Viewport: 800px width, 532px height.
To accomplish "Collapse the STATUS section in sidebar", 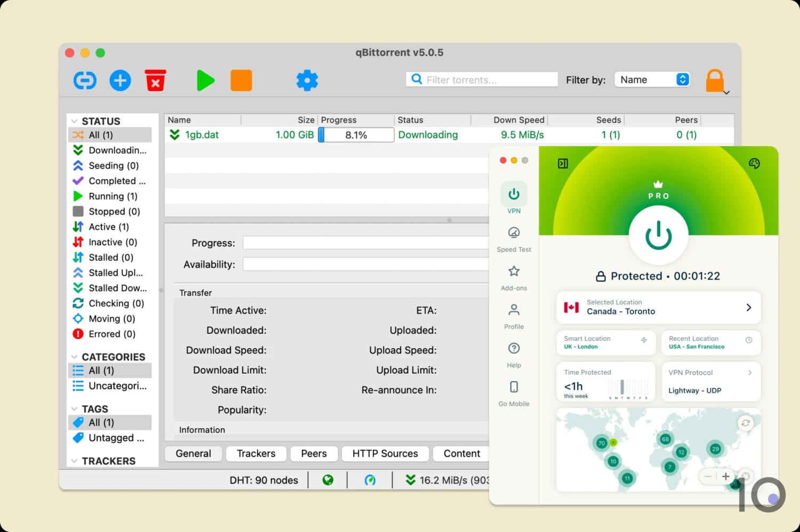I will [x=75, y=121].
